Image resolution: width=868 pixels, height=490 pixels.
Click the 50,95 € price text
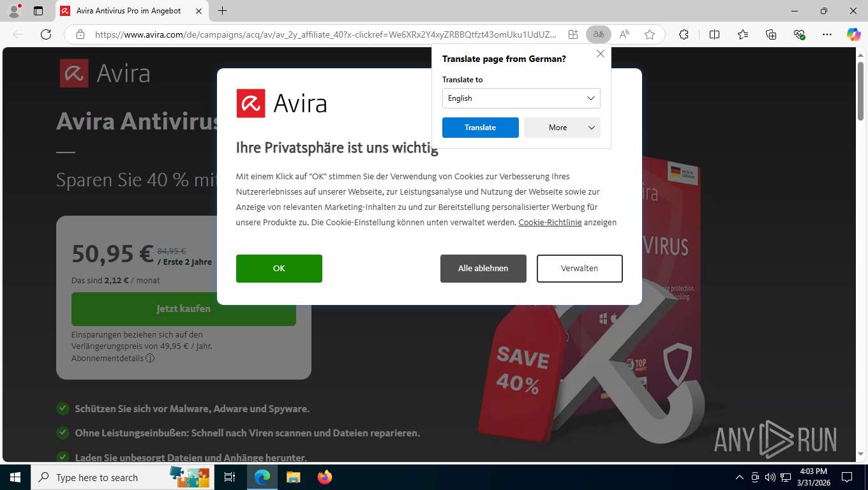(x=112, y=254)
